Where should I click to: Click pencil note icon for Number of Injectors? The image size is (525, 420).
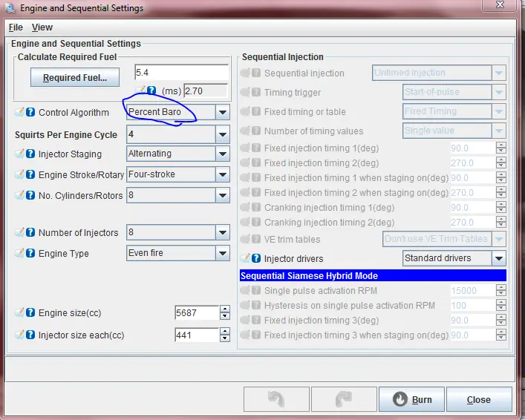click(x=19, y=232)
